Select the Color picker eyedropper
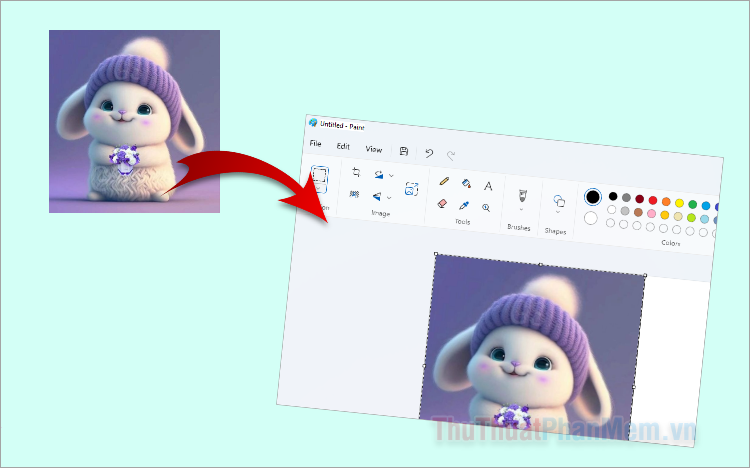The width and height of the screenshot is (750, 468). click(x=464, y=206)
